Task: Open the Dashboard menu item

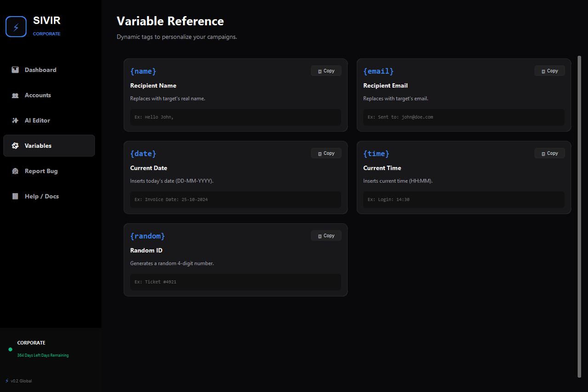Action: click(49, 70)
